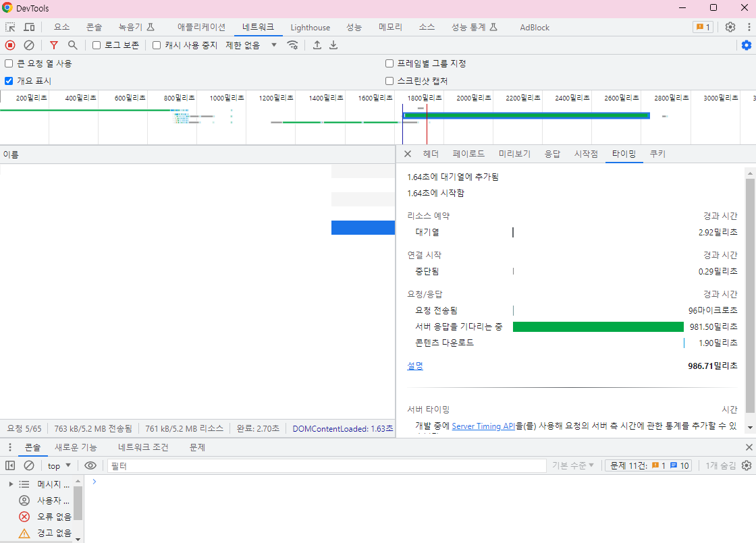
Task: Open the 문제 drawer tab
Action: [197, 448]
